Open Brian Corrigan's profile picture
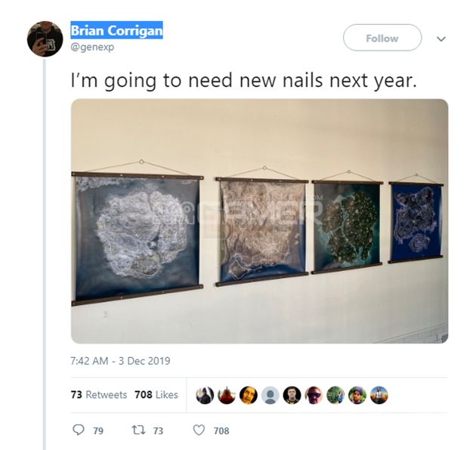Screen dimensions: 476x450 pos(45,39)
